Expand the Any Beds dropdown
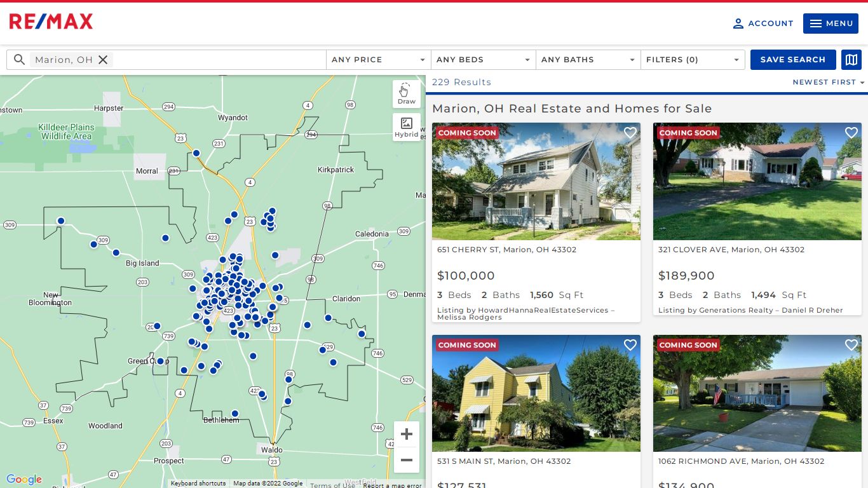The height and width of the screenshot is (488, 868). point(484,60)
